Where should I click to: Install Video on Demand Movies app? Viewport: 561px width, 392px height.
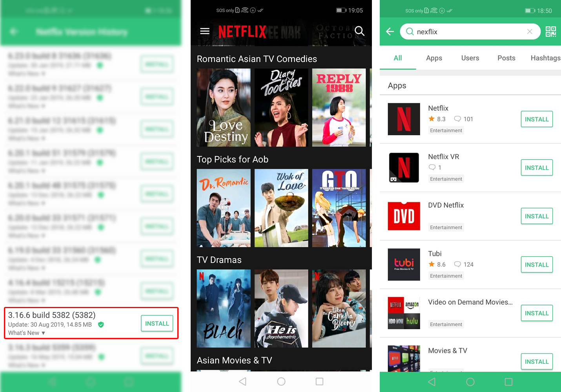[x=537, y=313]
